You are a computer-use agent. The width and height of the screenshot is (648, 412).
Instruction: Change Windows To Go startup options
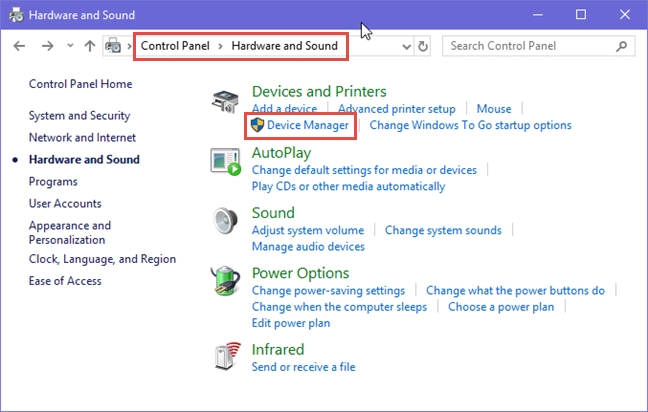[x=470, y=125]
